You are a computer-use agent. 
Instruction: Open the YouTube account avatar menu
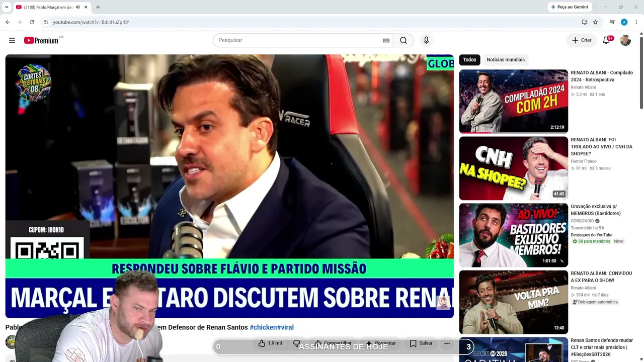tap(625, 40)
